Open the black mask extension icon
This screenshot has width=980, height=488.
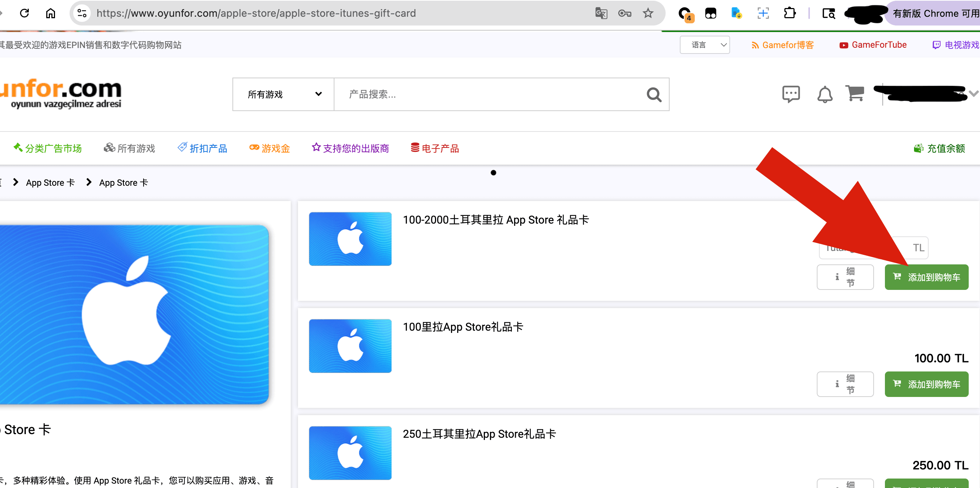click(711, 13)
